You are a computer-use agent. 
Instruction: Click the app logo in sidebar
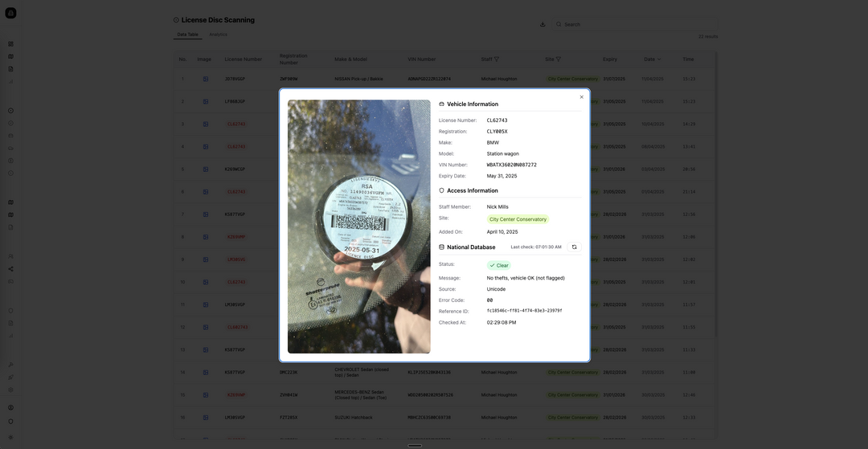[10, 13]
